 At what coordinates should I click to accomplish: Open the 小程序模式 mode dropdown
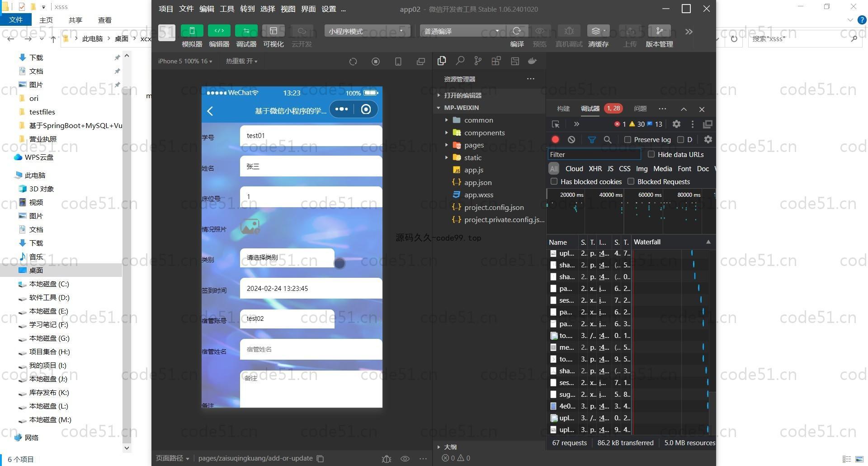(367, 31)
